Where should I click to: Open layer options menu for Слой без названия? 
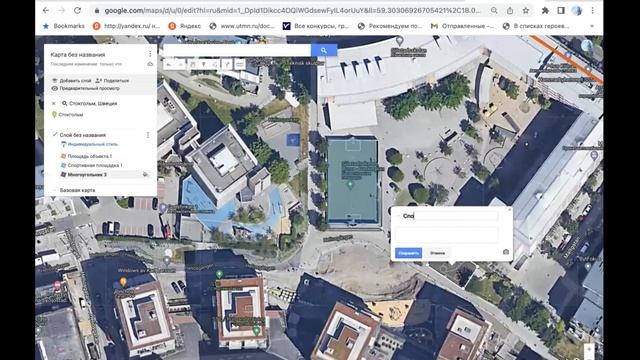148,135
